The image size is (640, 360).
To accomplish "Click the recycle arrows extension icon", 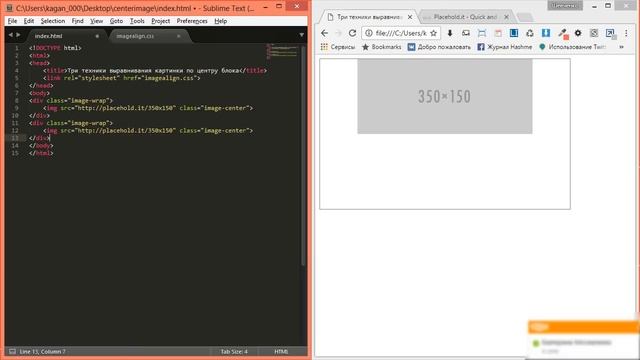I will (x=530, y=33).
